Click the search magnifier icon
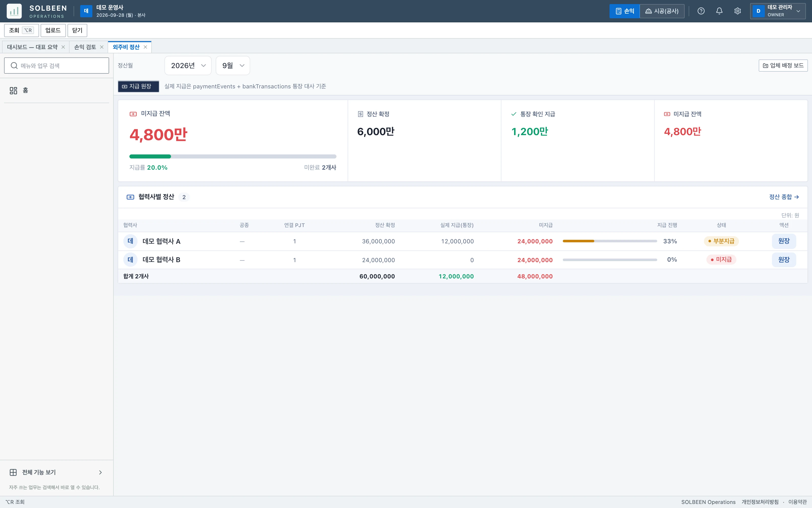This screenshot has height=508, width=812. 14,66
